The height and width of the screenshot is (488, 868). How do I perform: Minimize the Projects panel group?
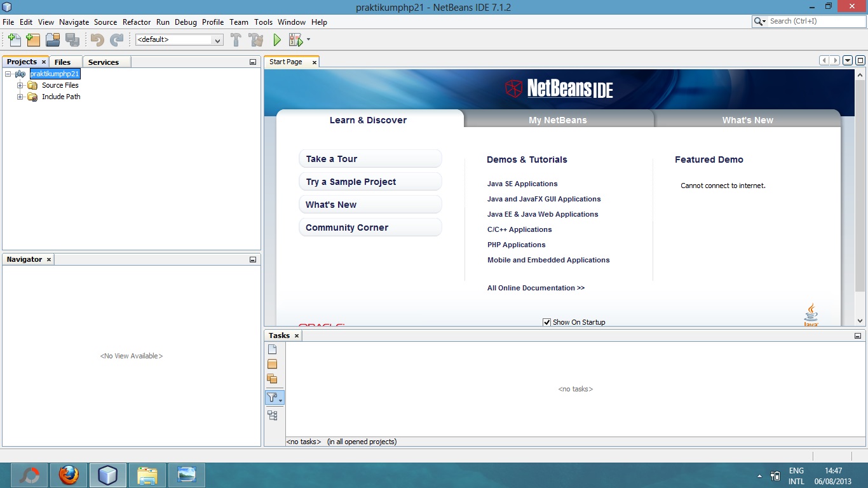(x=253, y=62)
